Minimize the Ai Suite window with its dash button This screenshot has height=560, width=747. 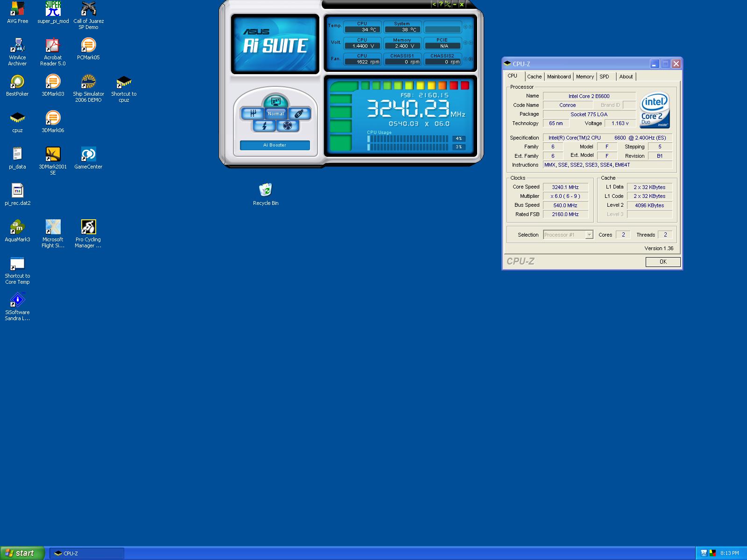(x=454, y=4)
